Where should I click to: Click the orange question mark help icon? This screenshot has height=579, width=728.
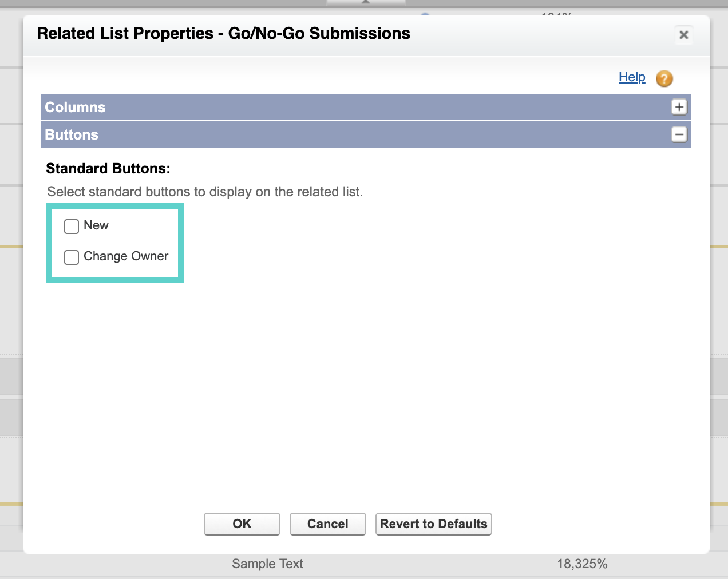point(664,78)
